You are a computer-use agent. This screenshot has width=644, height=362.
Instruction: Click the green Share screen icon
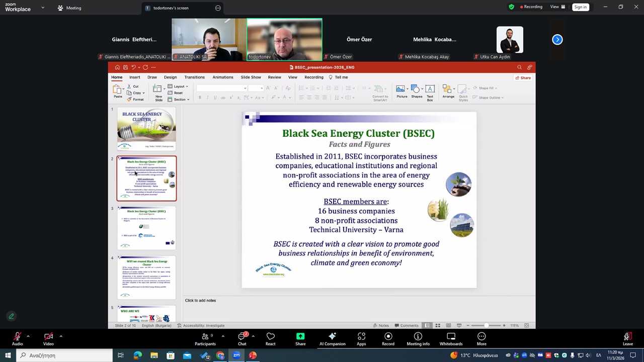[x=300, y=339]
